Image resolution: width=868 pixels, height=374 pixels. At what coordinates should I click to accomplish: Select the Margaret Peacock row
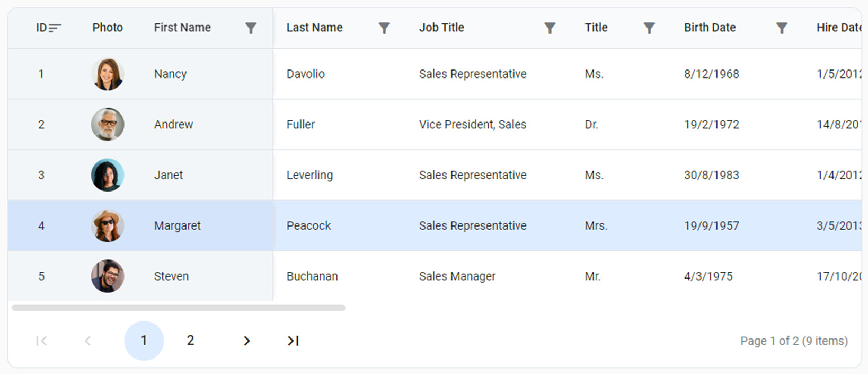(x=308, y=225)
